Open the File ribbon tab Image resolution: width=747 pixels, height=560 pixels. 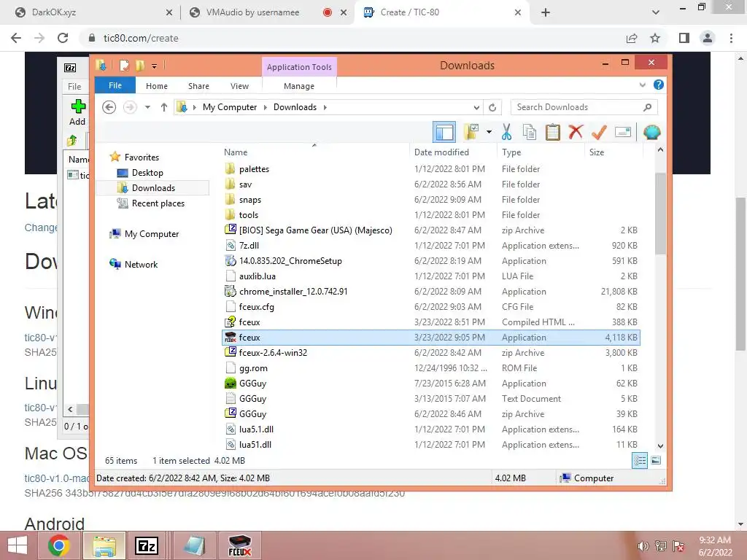115,85
